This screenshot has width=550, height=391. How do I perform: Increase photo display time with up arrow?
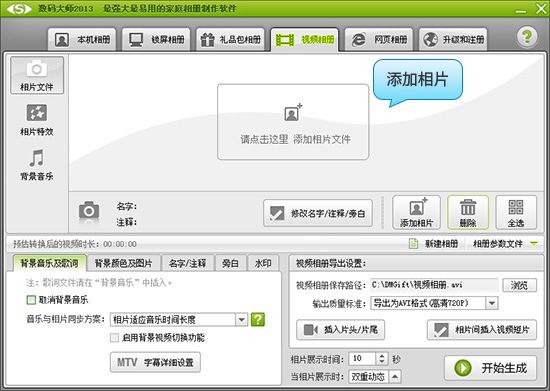[x=382, y=356]
